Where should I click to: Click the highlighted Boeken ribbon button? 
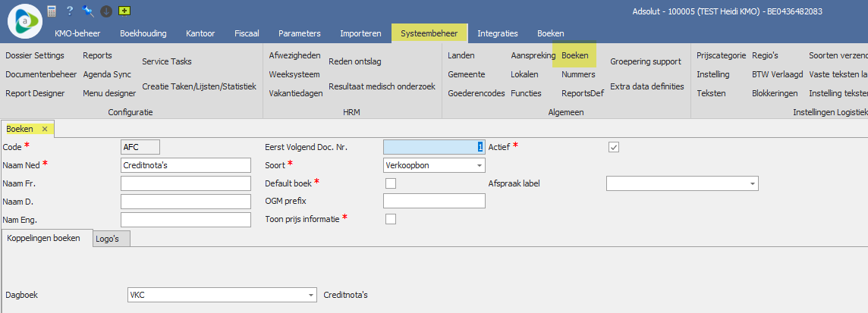pos(574,55)
